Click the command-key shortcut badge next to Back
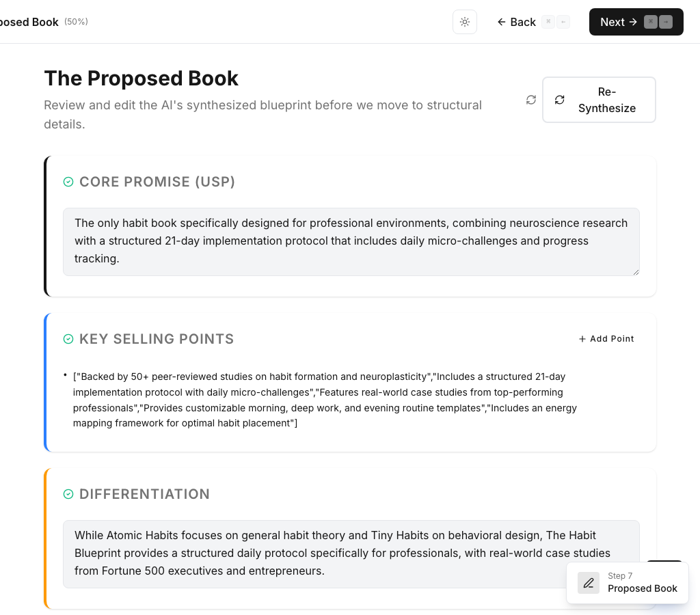Screen dimensions: 700x615 click(548, 22)
